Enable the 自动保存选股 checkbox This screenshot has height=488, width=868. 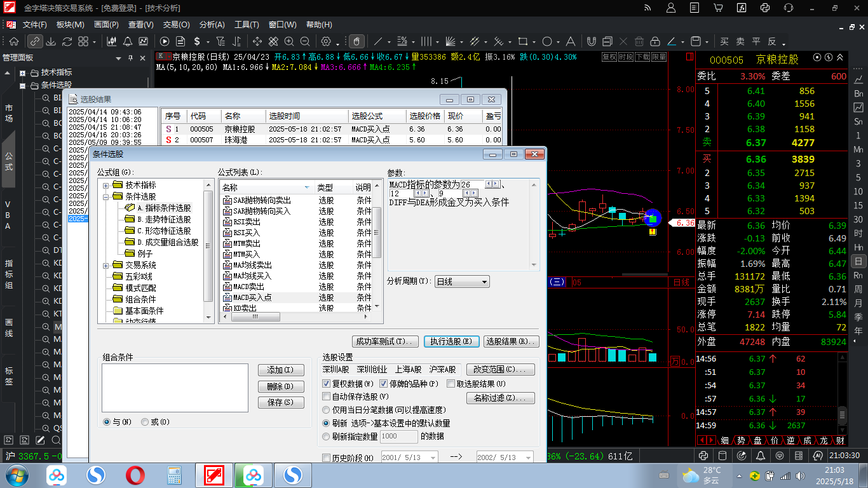(327, 396)
